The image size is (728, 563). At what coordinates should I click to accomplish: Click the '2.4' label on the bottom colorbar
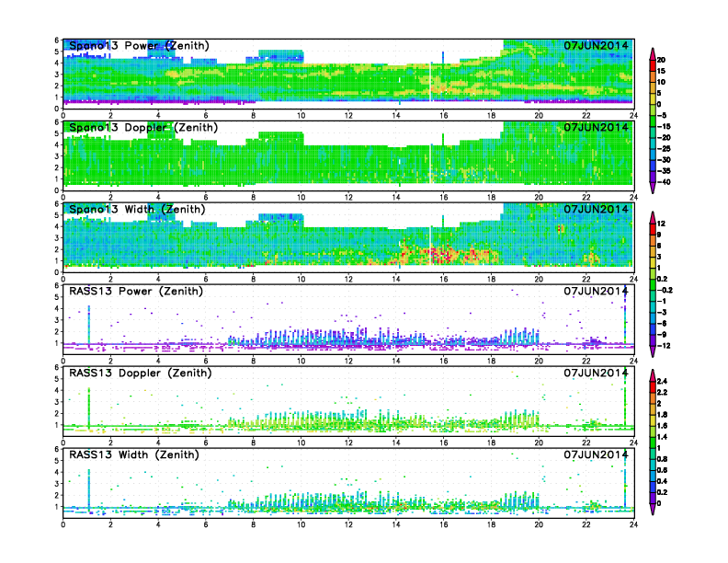click(x=662, y=382)
